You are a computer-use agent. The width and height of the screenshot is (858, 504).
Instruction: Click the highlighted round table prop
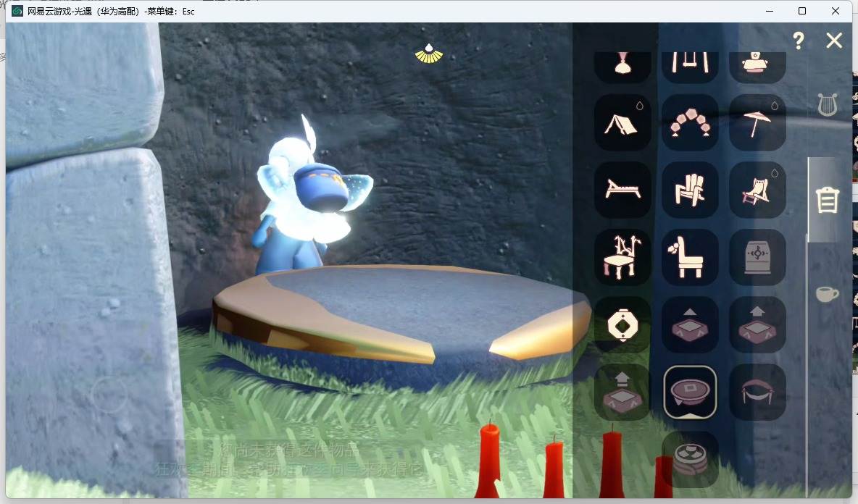pyautogui.click(x=690, y=392)
